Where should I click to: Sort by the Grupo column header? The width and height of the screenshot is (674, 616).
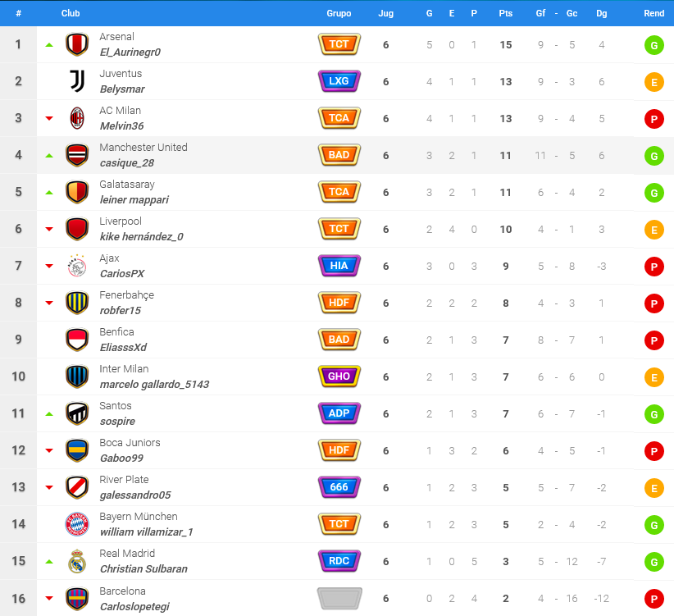point(339,13)
